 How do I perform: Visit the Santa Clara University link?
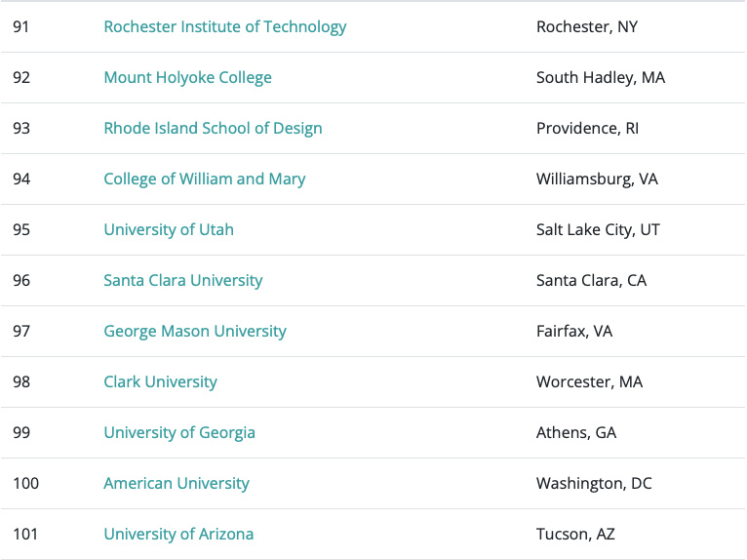tap(183, 281)
